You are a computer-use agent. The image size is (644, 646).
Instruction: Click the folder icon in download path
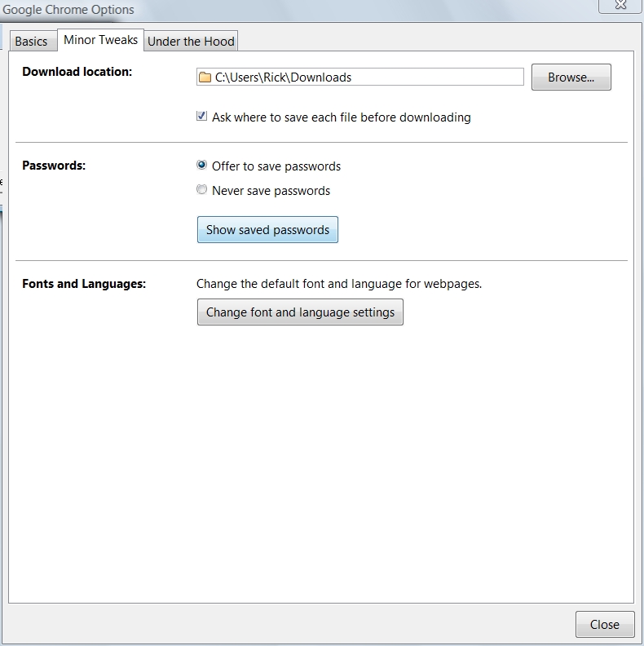click(x=205, y=77)
